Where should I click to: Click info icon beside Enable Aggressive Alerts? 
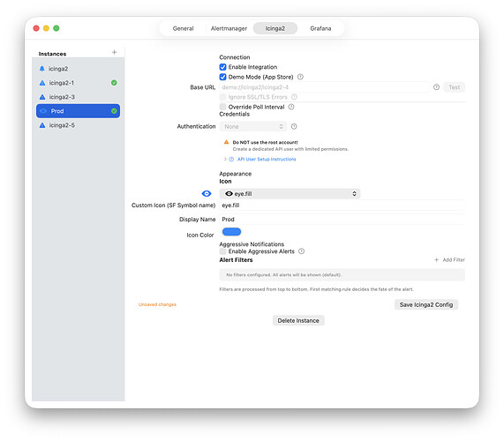click(301, 251)
